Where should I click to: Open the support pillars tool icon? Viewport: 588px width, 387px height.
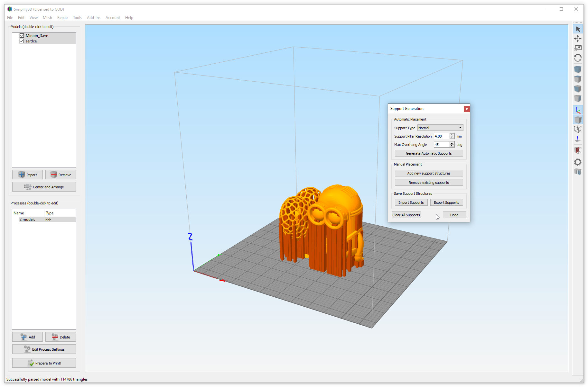[x=578, y=172]
